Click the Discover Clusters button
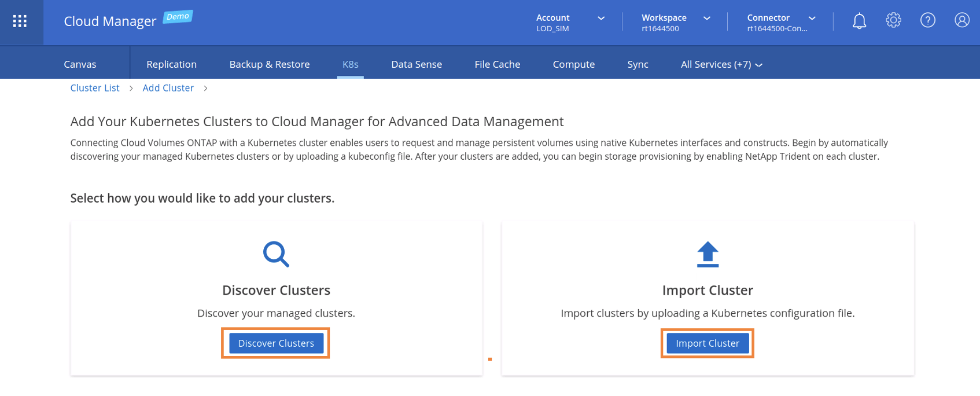The height and width of the screenshot is (396, 980). (276, 343)
